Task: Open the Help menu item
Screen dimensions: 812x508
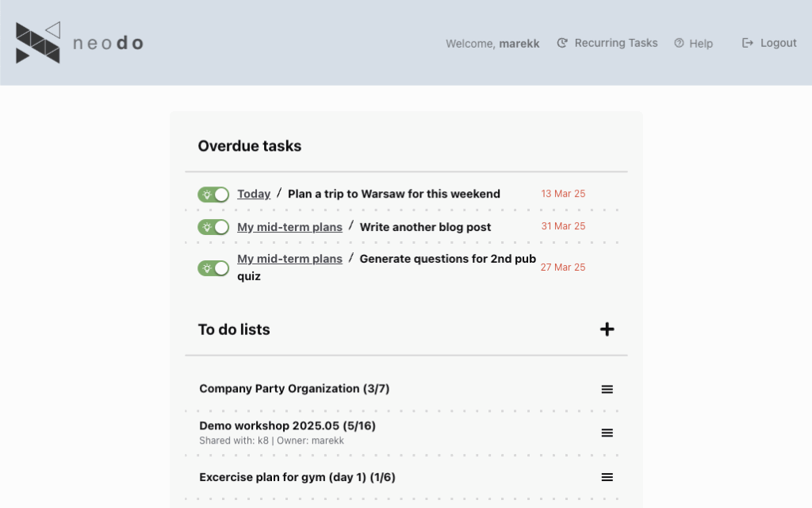Action: point(701,44)
